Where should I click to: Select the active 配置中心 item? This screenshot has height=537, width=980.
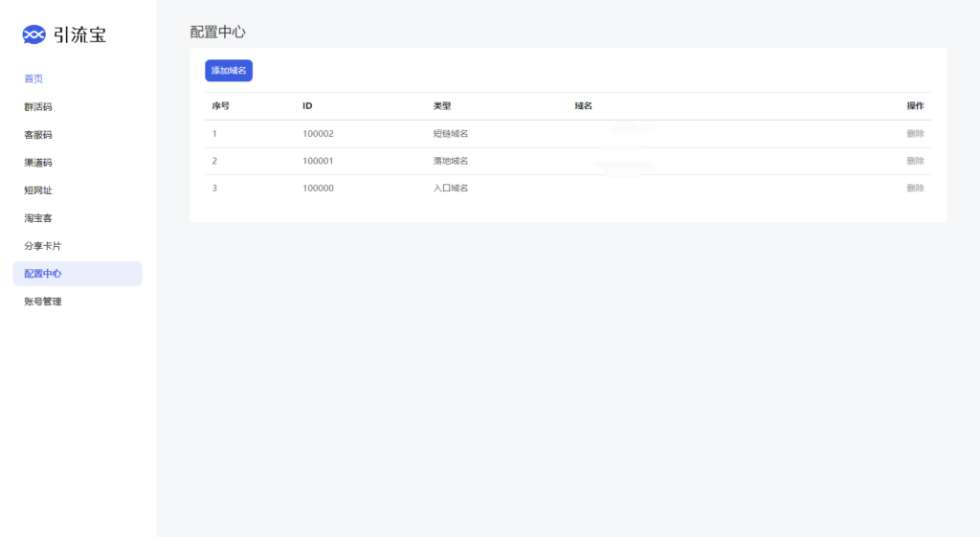tap(78, 274)
